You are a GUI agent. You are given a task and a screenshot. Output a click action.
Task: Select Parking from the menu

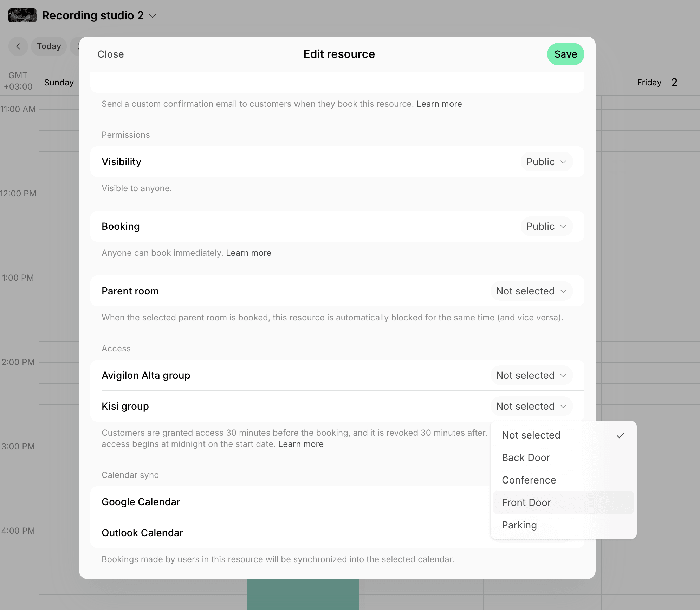click(x=563, y=525)
